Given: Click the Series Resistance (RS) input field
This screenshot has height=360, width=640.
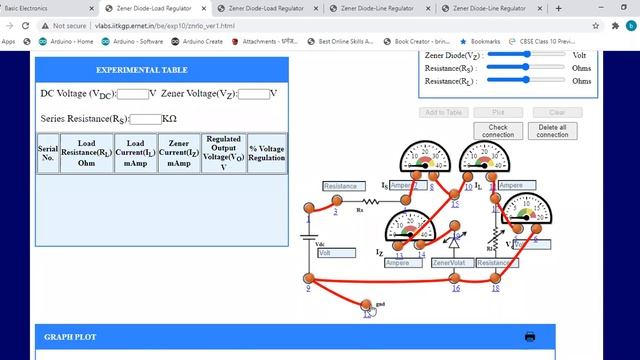Looking at the screenshot, I should [146, 119].
